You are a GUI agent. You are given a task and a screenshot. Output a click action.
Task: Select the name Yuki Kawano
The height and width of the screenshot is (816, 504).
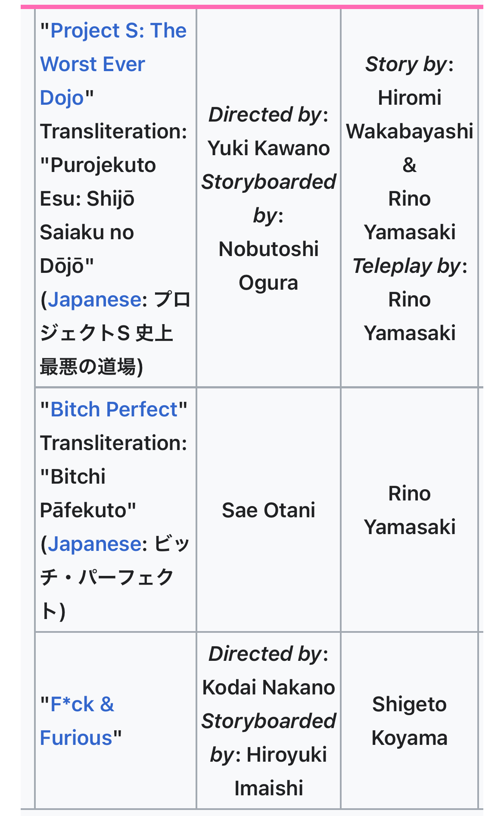pos(268,148)
